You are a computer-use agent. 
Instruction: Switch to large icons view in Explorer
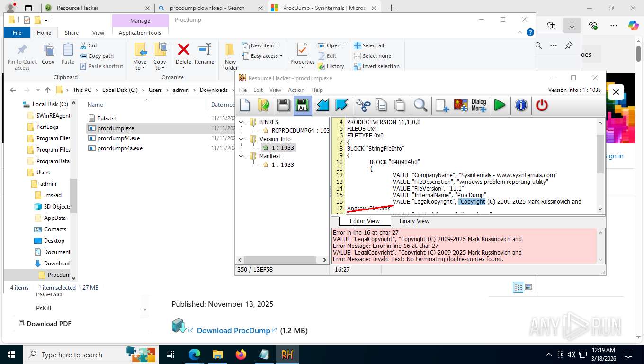[x=528, y=287]
